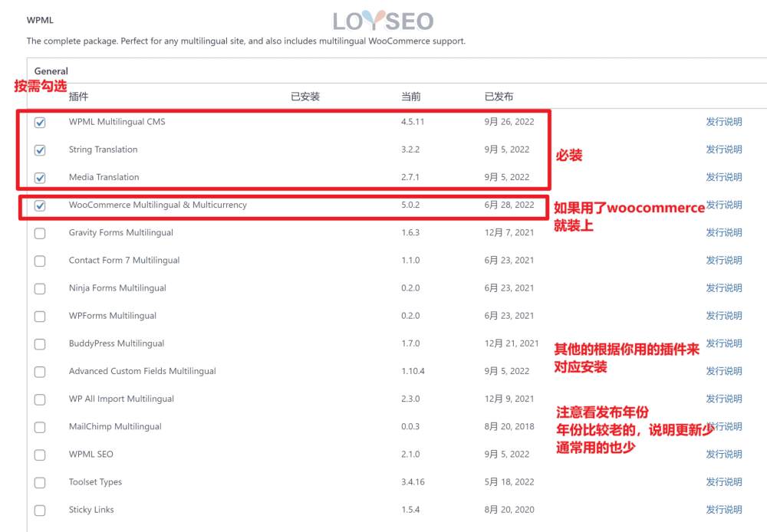This screenshot has height=532, width=767.
Task: Click the Contact Form 7 Multilingual name
Action: (x=124, y=260)
